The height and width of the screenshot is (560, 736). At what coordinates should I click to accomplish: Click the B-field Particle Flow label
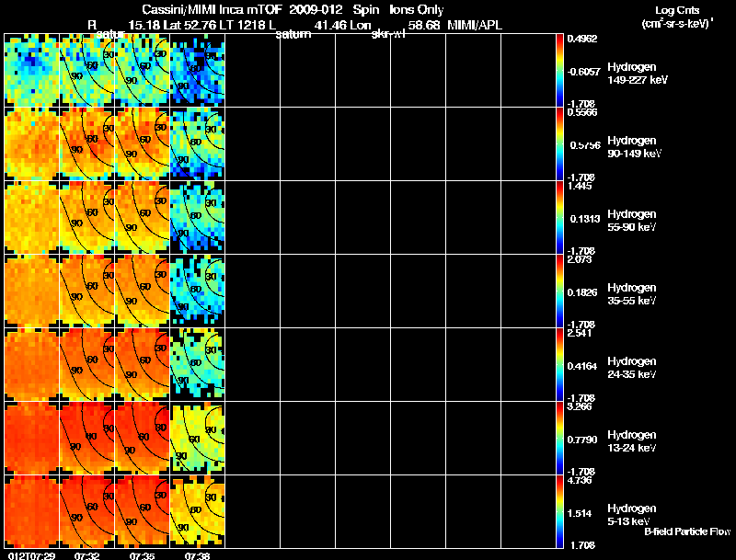click(687, 531)
